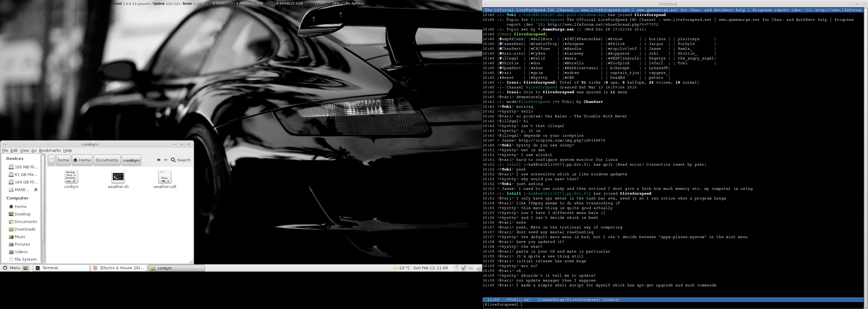Image resolution: width=868 pixels, height=309 pixels.
Task: Select the weather.xslt file icon
Action: (165, 177)
